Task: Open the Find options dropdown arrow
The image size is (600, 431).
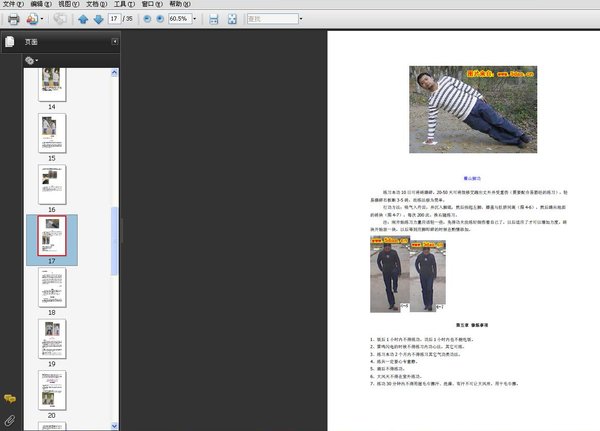Action: point(301,18)
